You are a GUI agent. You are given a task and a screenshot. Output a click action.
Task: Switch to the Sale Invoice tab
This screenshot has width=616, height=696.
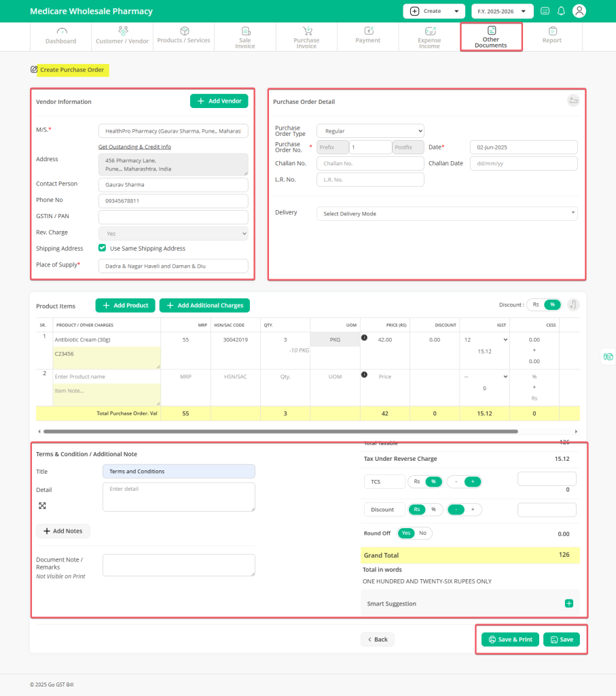244,35
